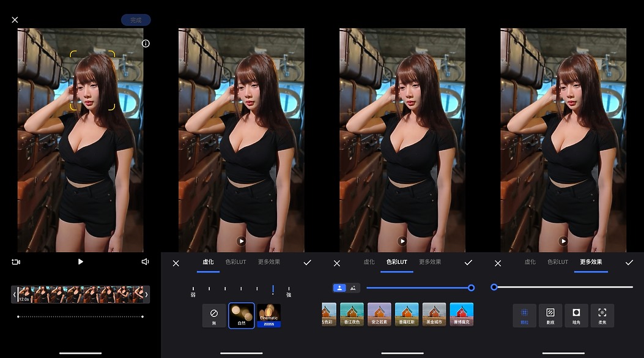This screenshot has height=358, width=644.
Task: Open 更多效果 tab in the LUT filter panel
Action: [x=430, y=262]
